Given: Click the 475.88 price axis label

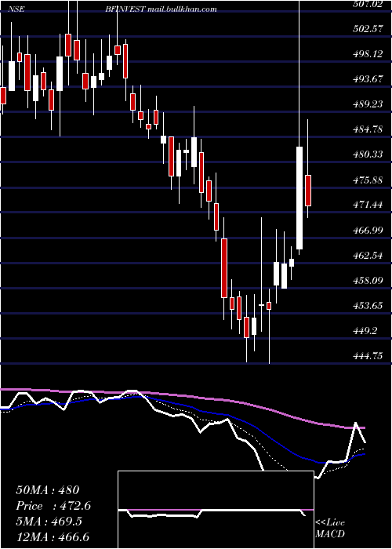Looking at the screenshot, I should click(367, 180).
